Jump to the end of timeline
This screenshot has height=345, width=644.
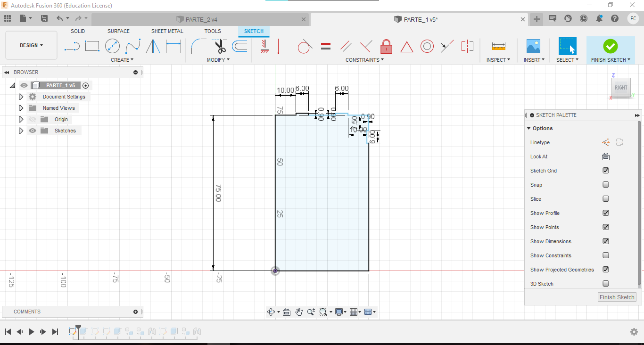(x=55, y=332)
